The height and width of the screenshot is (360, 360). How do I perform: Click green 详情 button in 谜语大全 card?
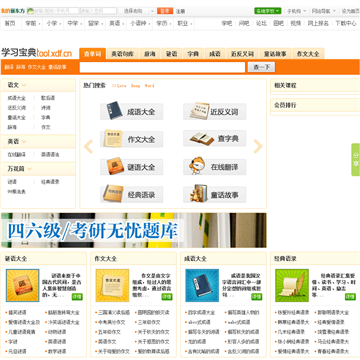(77, 297)
